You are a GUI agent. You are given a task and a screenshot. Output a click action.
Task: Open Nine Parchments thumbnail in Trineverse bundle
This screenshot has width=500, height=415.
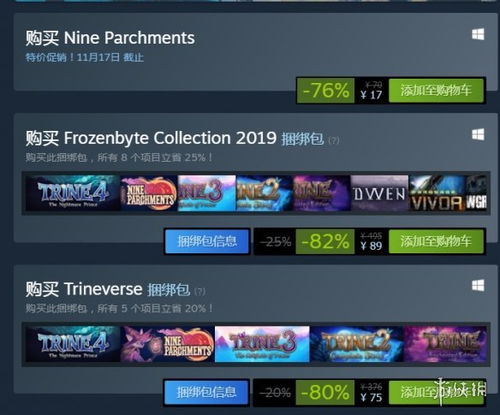pos(167,344)
